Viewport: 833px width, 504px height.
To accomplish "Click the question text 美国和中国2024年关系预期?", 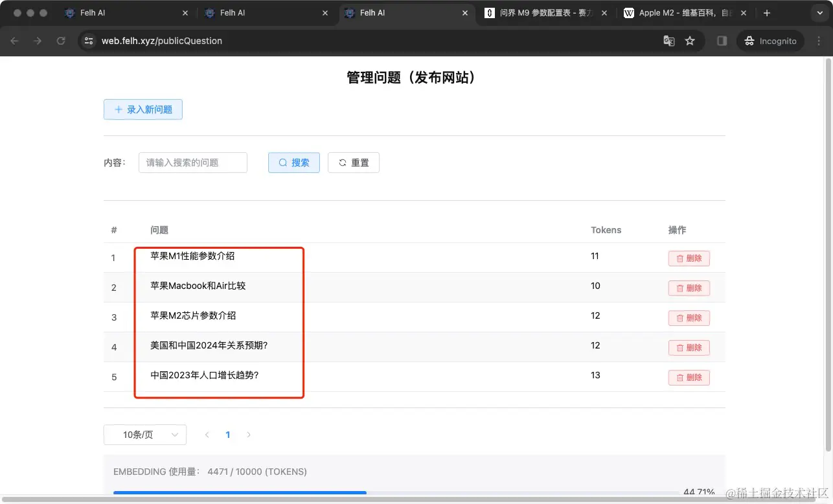I will click(x=209, y=345).
